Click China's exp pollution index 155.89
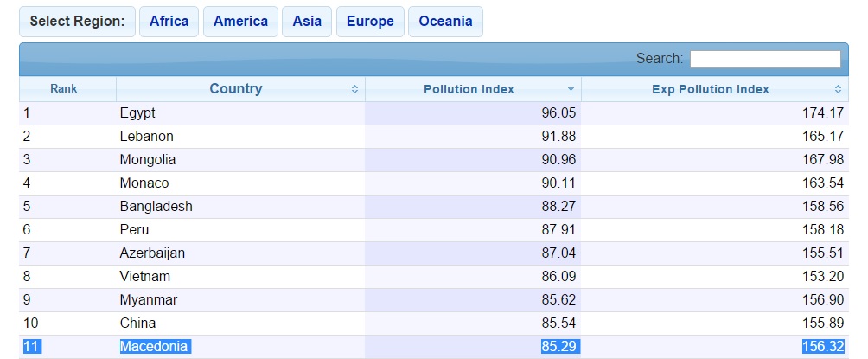The width and height of the screenshot is (868, 359). pos(823,323)
